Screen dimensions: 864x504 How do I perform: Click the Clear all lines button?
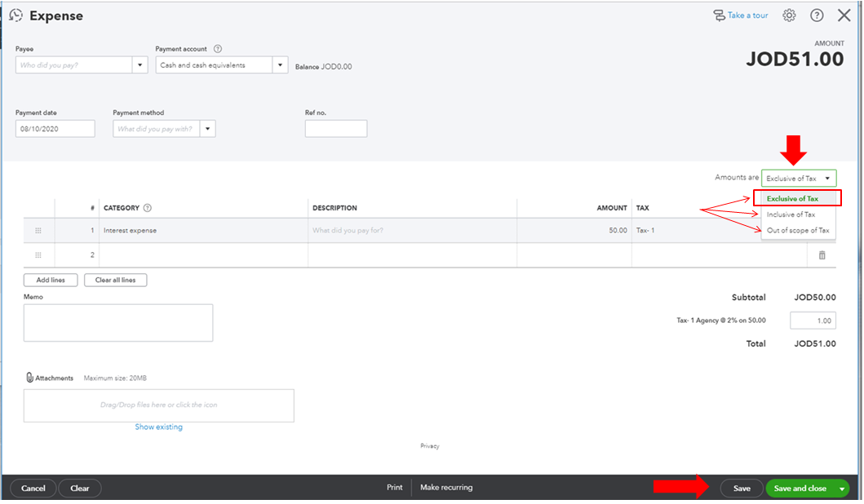pyautogui.click(x=115, y=280)
